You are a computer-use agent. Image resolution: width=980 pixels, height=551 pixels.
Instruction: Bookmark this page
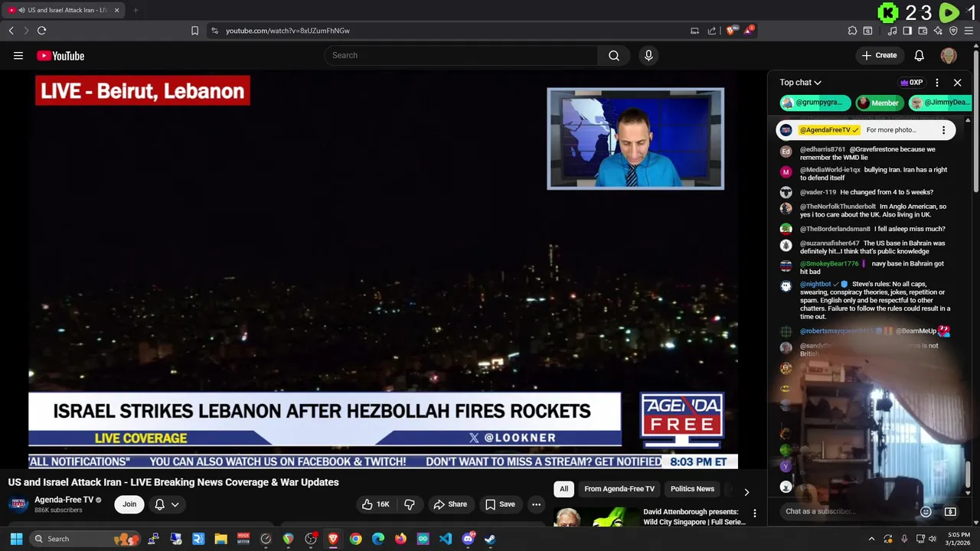[194, 31]
